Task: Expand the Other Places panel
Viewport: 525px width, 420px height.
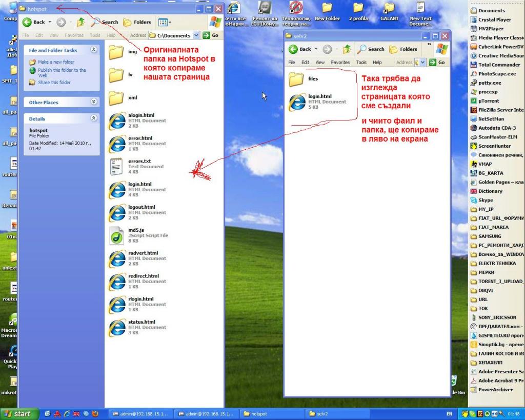Action: coord(93,102)
